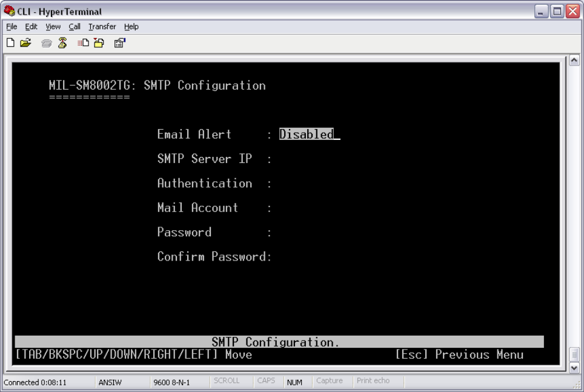
Task: Click the Password label
Action: pyautogui.click(x=184, y=232)
